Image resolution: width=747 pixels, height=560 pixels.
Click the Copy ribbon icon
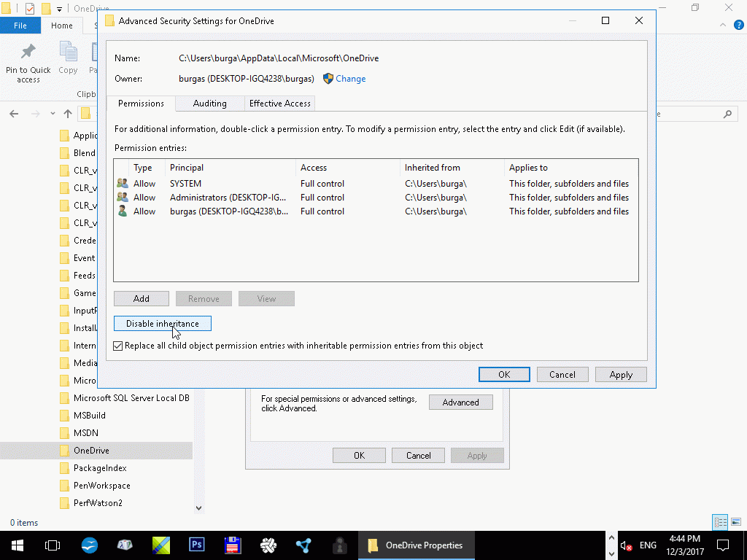coord(68,52)
